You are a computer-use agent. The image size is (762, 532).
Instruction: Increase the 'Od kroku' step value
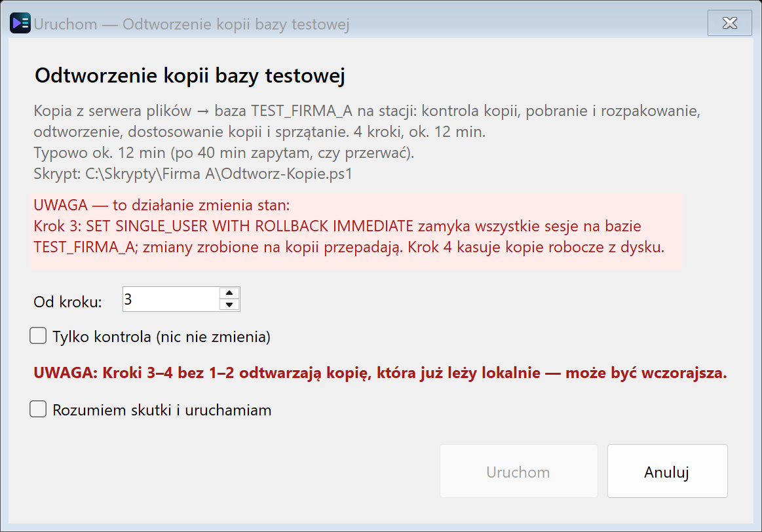tap(229, 293)
